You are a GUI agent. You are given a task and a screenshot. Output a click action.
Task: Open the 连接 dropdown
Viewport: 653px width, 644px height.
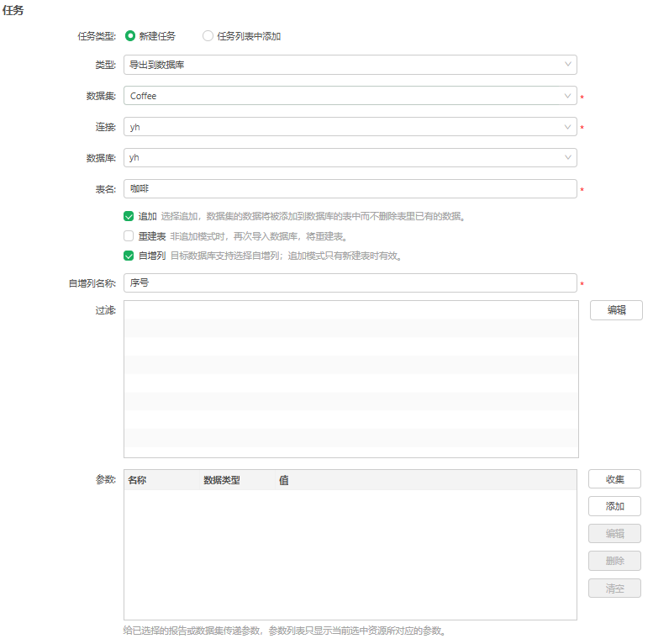click(350, 127)
